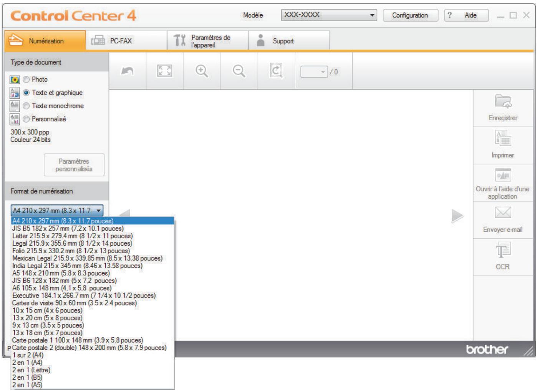
Task: Click the rotate clockwise toolbar icon
Action: [276, 71]
